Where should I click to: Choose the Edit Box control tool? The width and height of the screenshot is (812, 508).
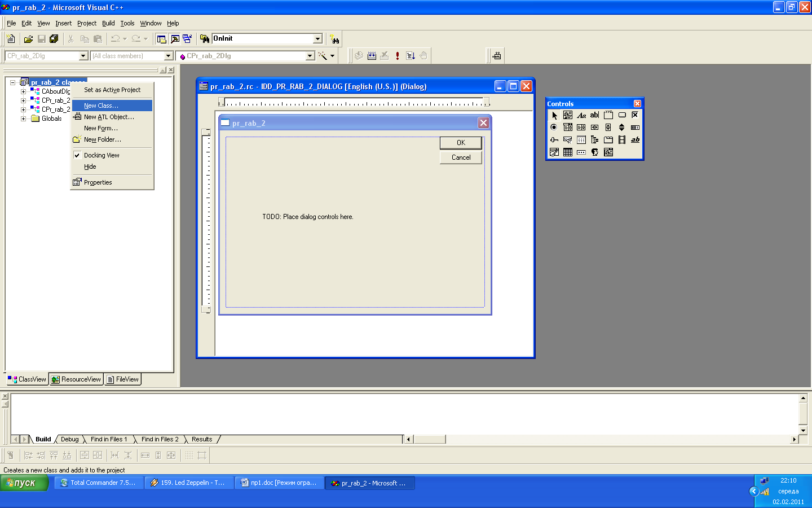[595, 115]
